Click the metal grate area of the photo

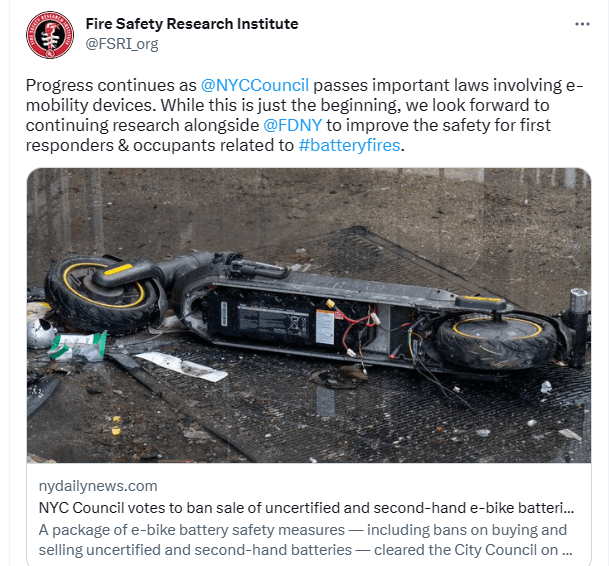click(x=388, y=420)
